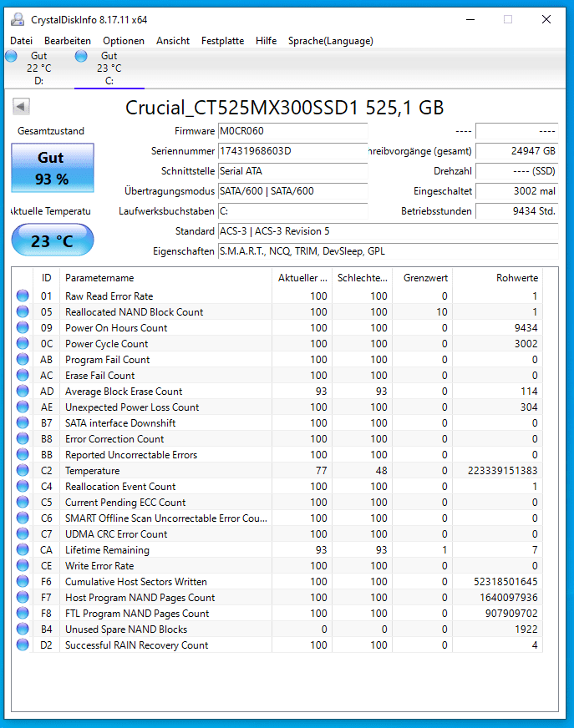The image size is (574, 728).
Task: Click status orb for Average Block Erase Count
Action: 23,391
